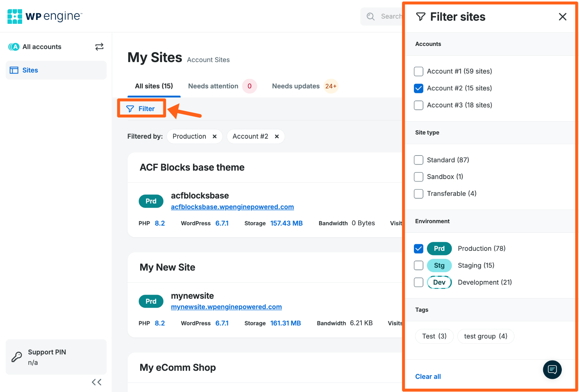Check the Account #1 checkbox
Screen dimensions: 579x392
418,71
